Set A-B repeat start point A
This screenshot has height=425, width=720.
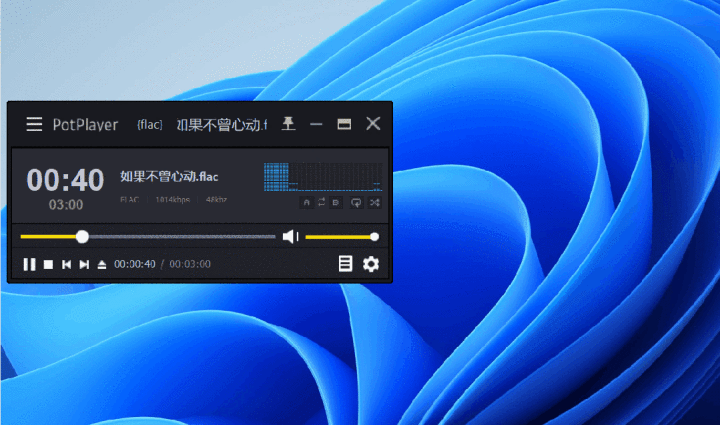click(307, 202)
